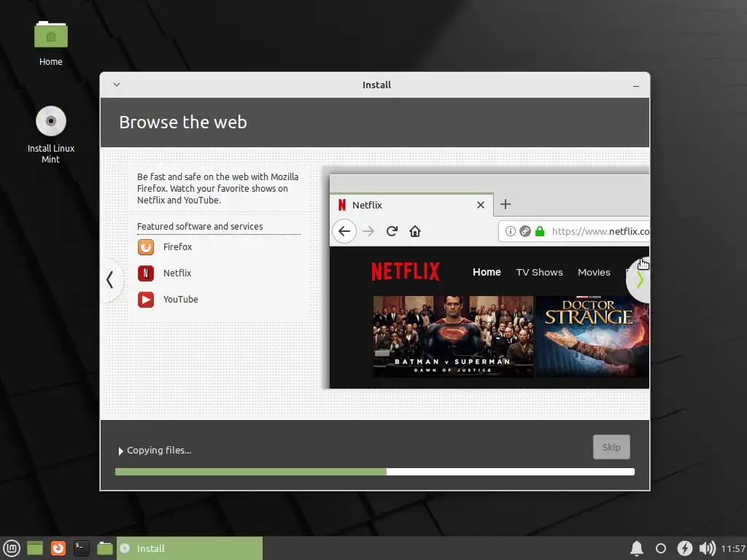The height and width of the screenshot is (560, 747).
Task: Open the Home folder desktop icon
Action: click(x=51, y=43)
